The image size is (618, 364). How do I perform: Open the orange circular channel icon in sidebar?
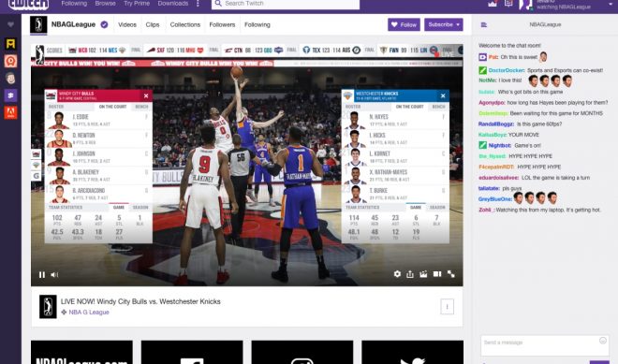pos(10,61)
